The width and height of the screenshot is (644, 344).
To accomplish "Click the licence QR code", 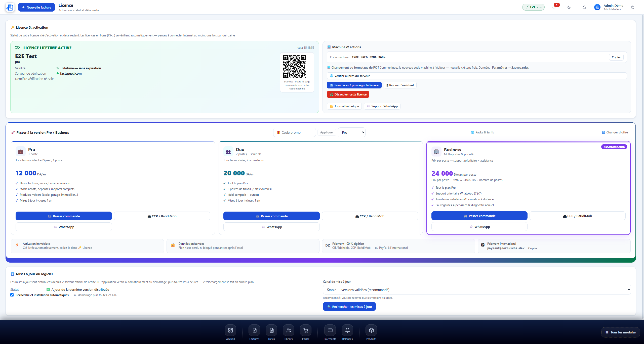I will pyautogui.click(x=294, y=67).
